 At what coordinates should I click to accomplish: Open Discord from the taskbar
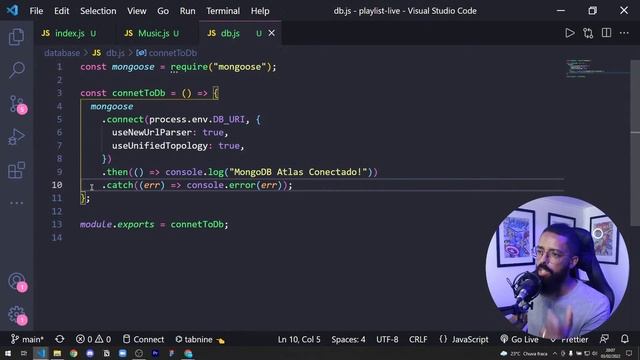[x=90, y=353]
